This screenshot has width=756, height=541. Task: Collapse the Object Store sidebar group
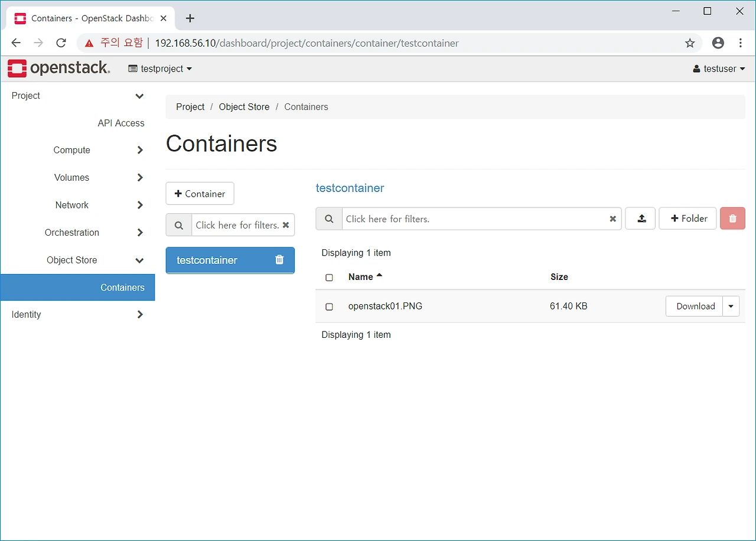[139, 260]
